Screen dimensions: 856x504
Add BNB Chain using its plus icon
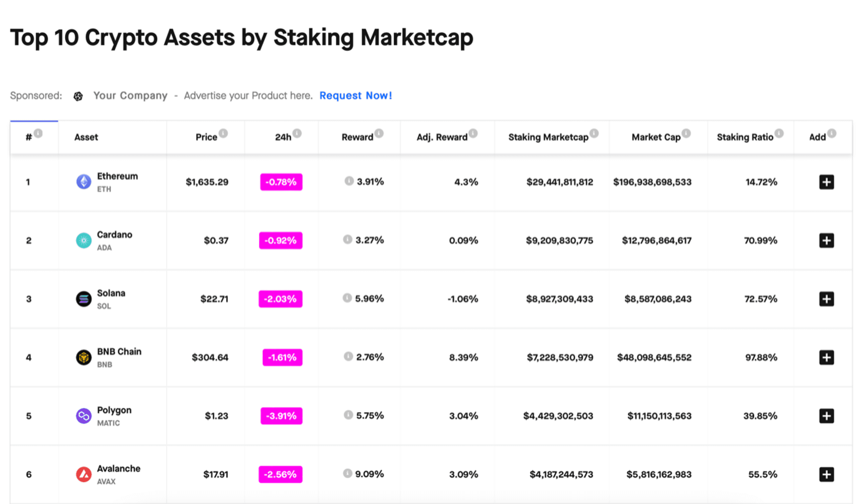[827, 357]
